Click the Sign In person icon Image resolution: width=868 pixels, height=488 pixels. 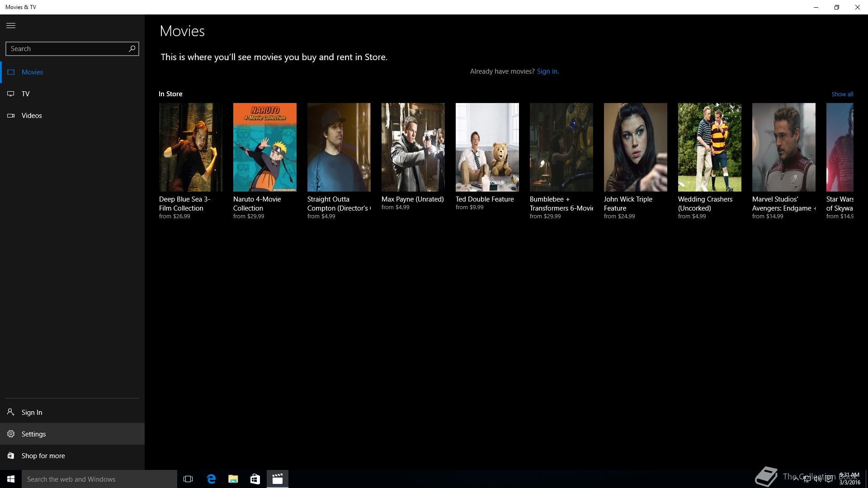[x=11, y=412]
